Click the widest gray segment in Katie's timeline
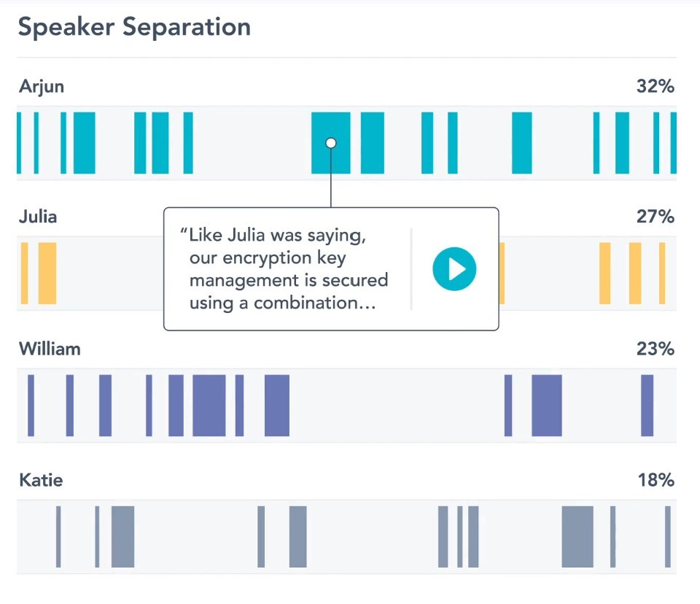Viewport: 700px width, 604px height. pyautogui.click(x=577, y=536)
